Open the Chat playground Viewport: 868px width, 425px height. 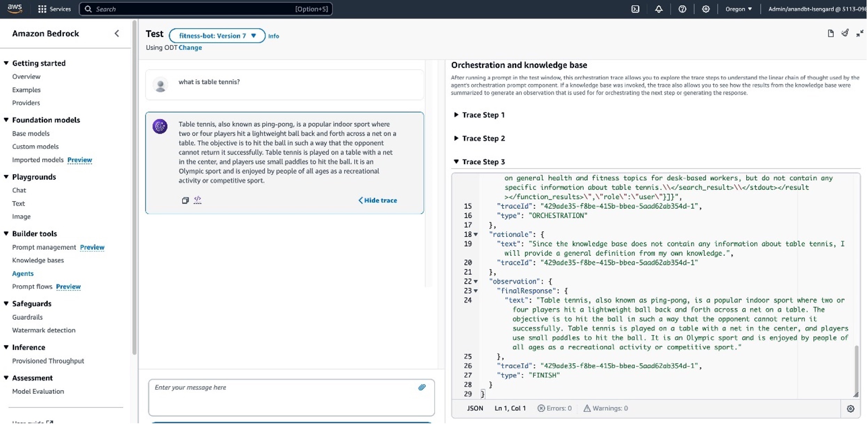click(x=19, y=191)
